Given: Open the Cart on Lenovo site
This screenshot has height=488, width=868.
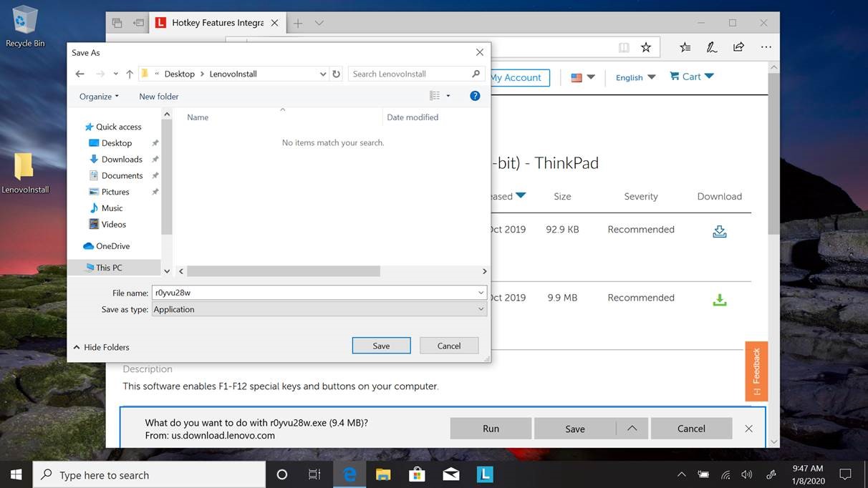Looking at the screenshot, I should (691, 77).
